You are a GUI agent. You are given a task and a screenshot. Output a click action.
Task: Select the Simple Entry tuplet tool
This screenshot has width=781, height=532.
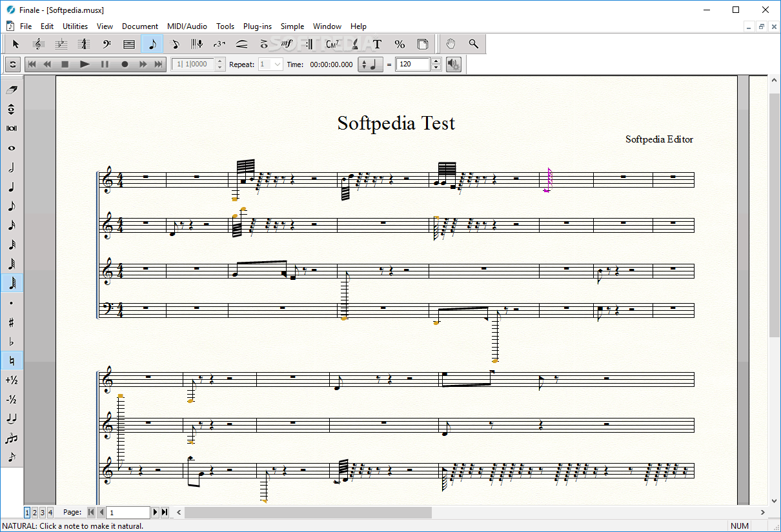(x=12, y=438)
